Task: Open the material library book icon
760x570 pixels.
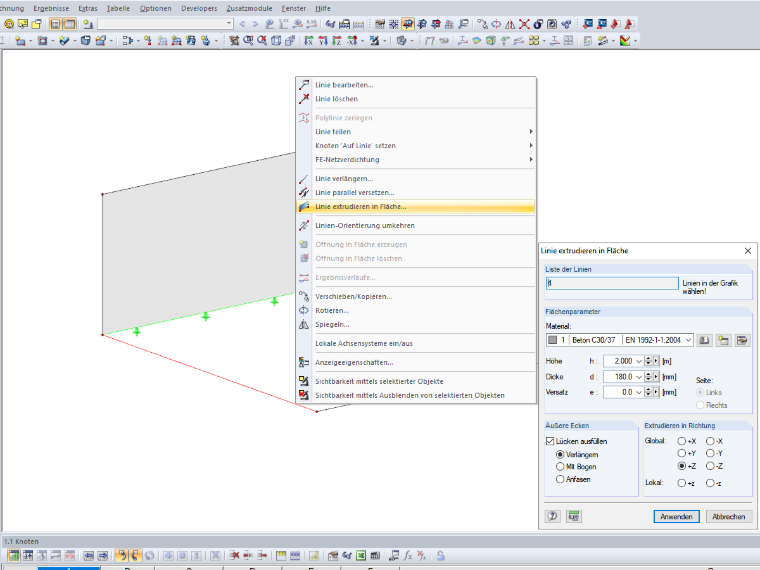Action: pyautogui.click(x=704, y=340)
